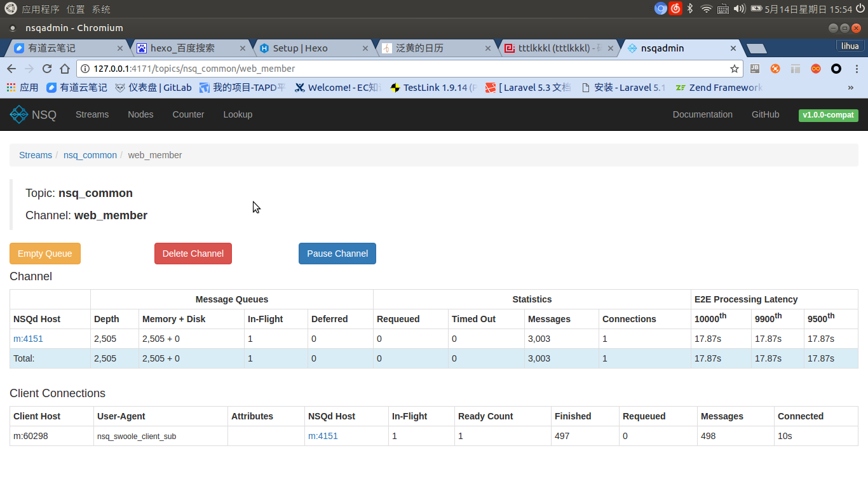Viewport: 868px width, 488px height.
Task: Switch to the hexo_百度搜索 tab
Action: pos(182,48)
